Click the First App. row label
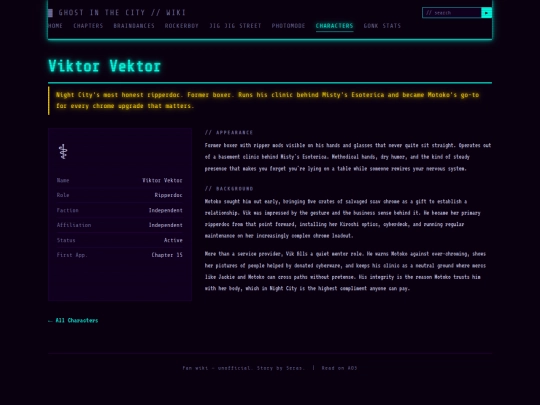Image resolution: width=540 pixels, height=405 pixels. click(x=72, y=255)
